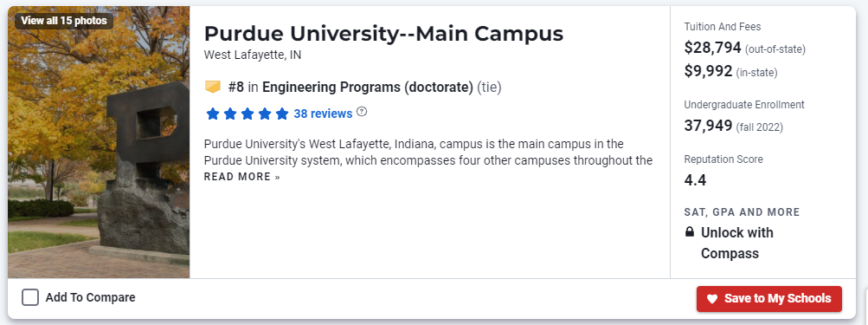Click the $28,794 out-of-state tuition figure
This screenshot has width=868, height=325.
point(712,49)
